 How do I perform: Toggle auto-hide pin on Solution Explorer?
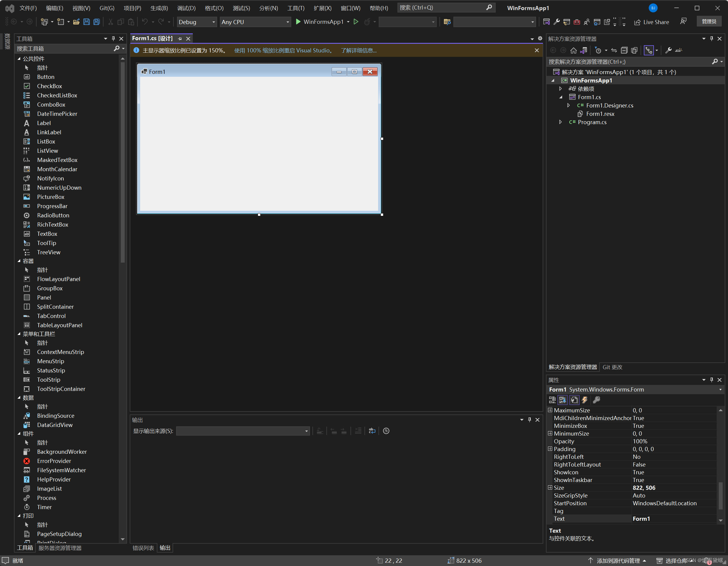tap(712, 39)
